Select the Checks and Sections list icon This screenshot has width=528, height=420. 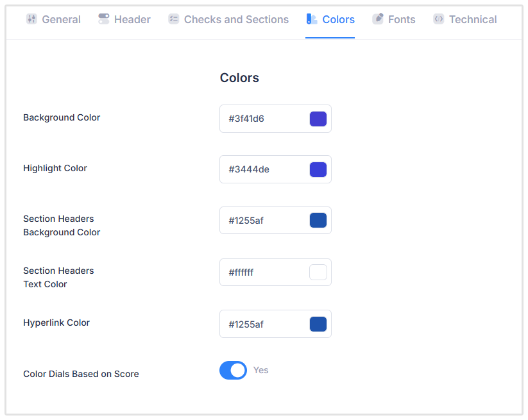(x=173, y=19)
